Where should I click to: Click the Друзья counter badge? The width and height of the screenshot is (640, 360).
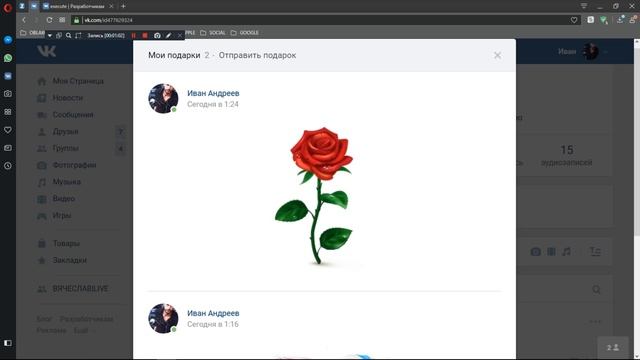coord(120,131)
